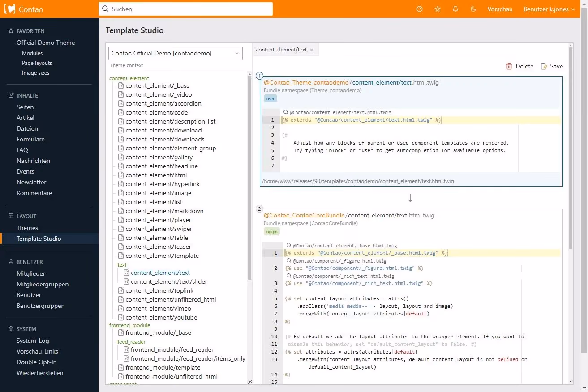Click content_element/hyperlink file icon

[121, 184]
